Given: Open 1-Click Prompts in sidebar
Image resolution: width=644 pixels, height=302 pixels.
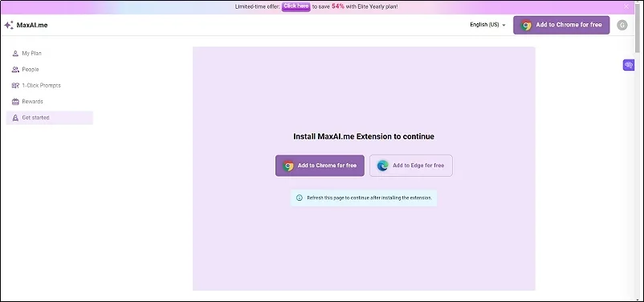Looking at the screenshot, I should point(50,85).
